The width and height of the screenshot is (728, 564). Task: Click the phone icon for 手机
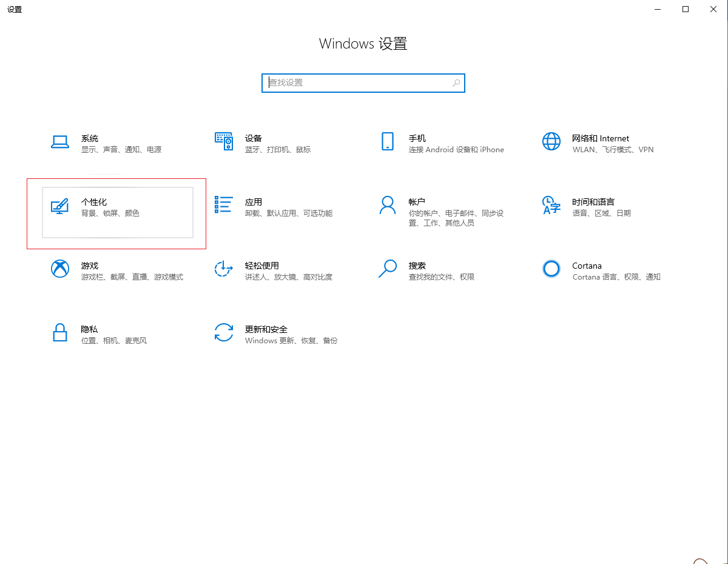click(387, 141)
